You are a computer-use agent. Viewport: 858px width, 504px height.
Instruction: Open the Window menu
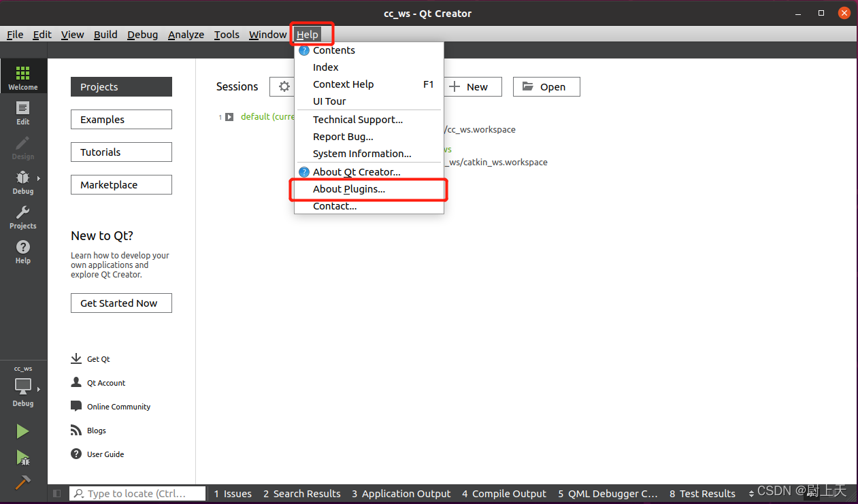267,34
